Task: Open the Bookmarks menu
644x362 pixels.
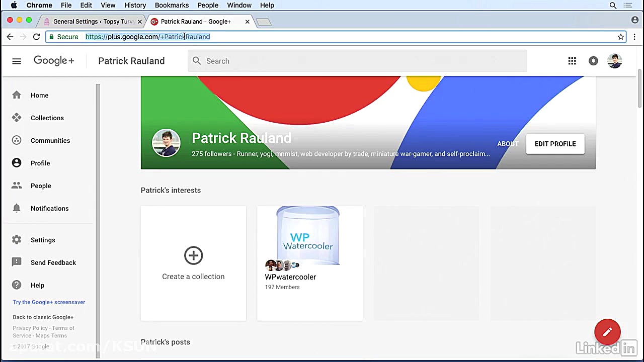Action: pyautogui.click(x=172, y=5)
